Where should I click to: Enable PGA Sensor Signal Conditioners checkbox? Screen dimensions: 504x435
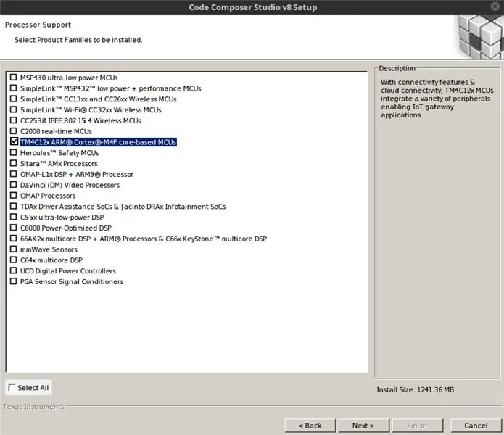(x=14, y=281)
